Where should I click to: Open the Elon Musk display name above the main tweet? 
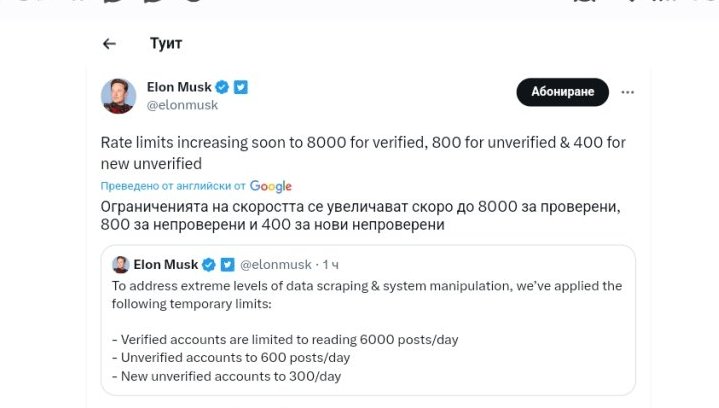pos(180,87)
